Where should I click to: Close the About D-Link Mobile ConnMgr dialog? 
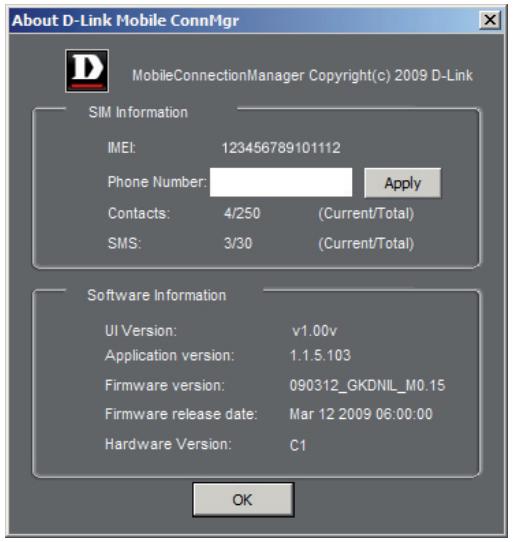pyautogui.click(x=490, y=20)
